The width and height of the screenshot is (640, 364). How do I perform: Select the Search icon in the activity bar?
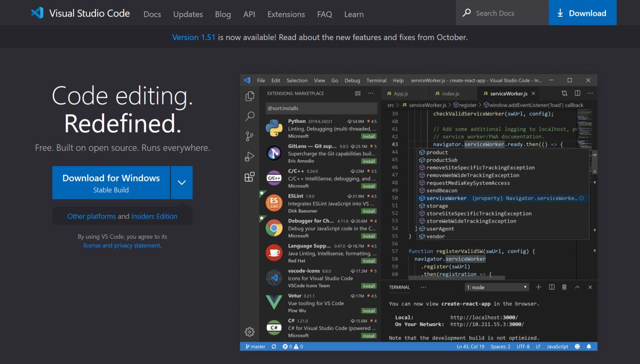click(250, 116)
